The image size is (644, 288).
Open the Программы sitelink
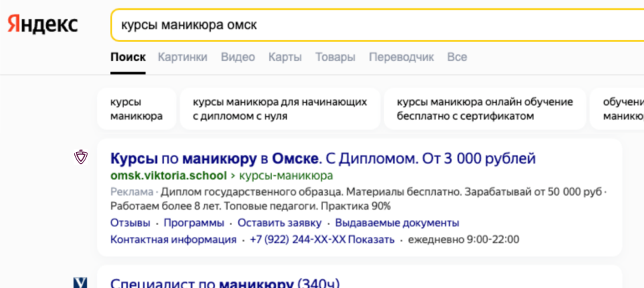pyautogui.click(x=194, y=223)
